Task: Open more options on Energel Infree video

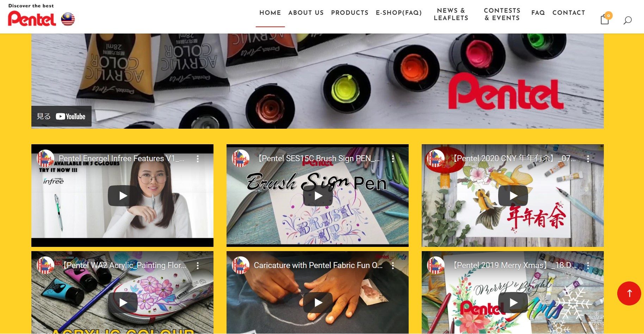Action: [x=198, y=159]
